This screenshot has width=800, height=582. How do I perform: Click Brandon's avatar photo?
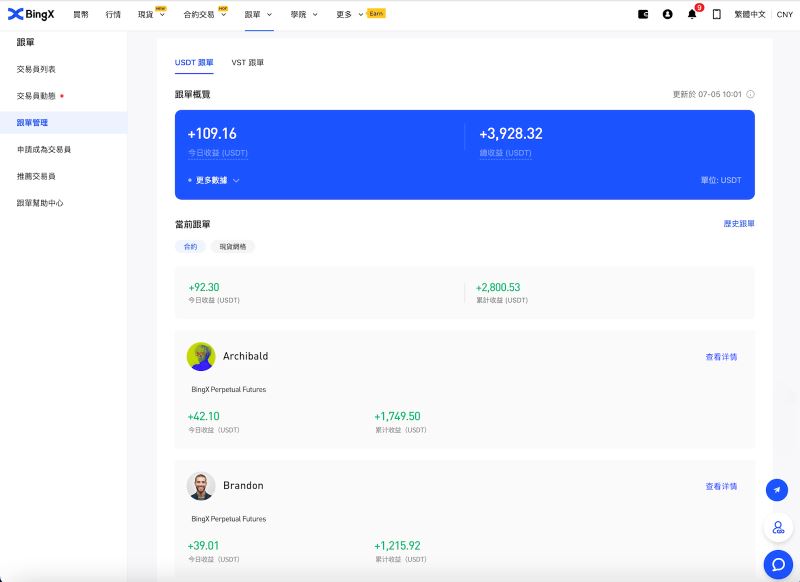(x=201, y=486)
